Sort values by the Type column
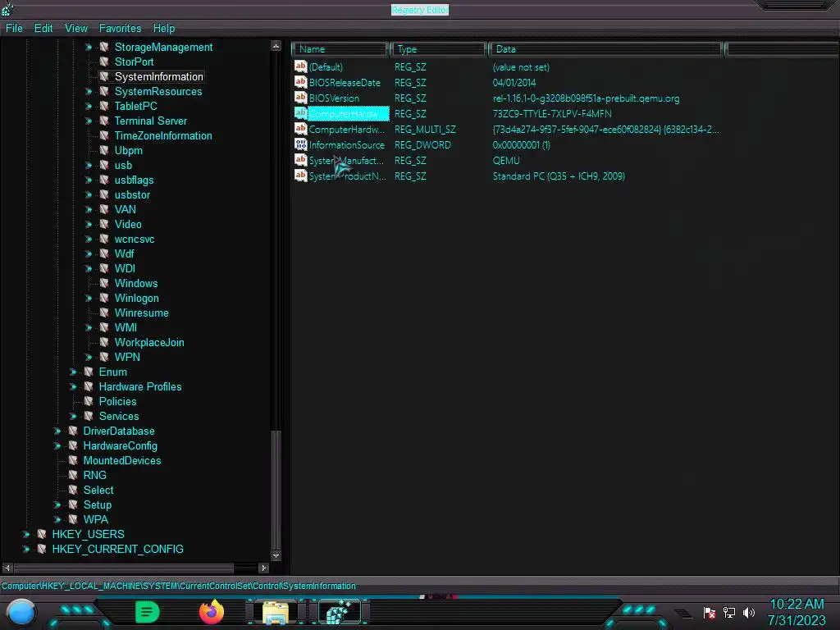The width and height of the screenshot is (840, 630). click(x=438, y=49)
